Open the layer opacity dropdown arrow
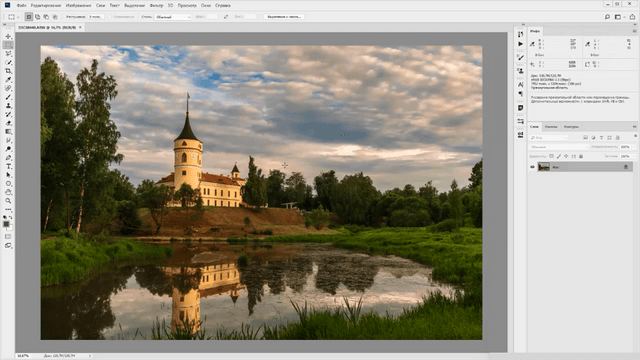The width and height of the screenshot is (640, 360). tap(633, 147)
